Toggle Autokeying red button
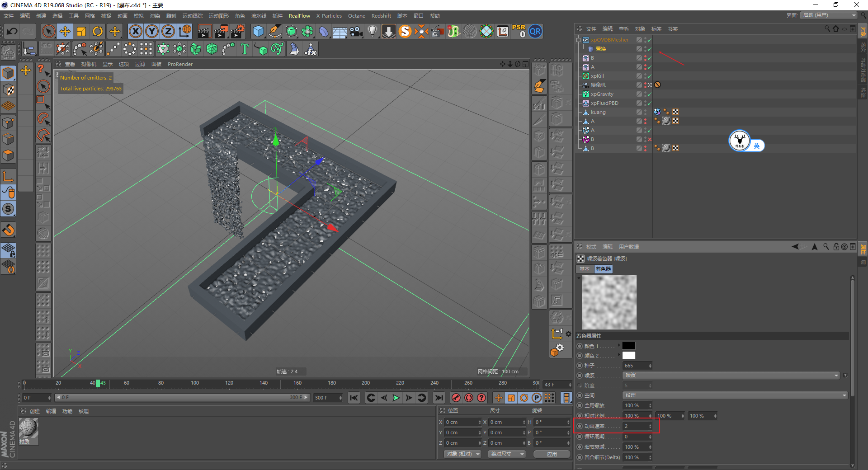The height and width of the screenshot is (470, 868). click(469, 398)
